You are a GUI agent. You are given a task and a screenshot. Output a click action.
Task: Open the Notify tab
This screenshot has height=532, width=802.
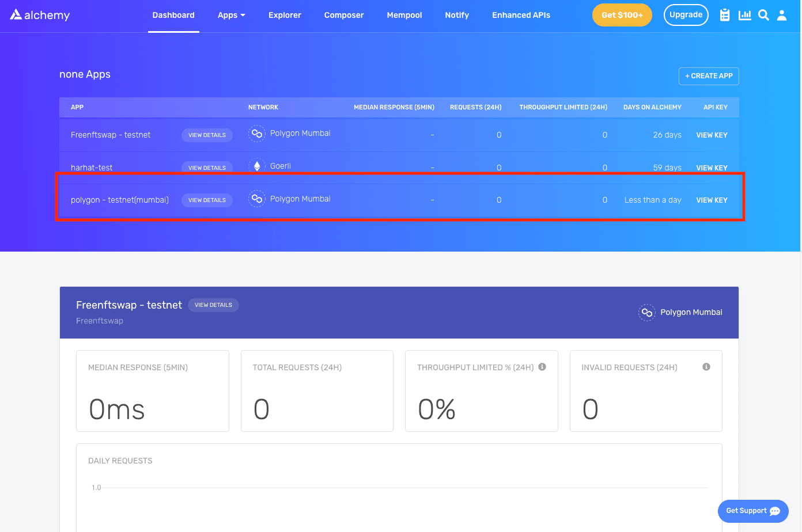[457, 16]
